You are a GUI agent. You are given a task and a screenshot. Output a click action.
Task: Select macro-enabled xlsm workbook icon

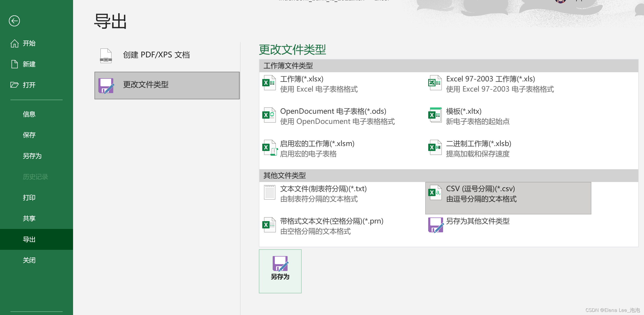point(270,148)
